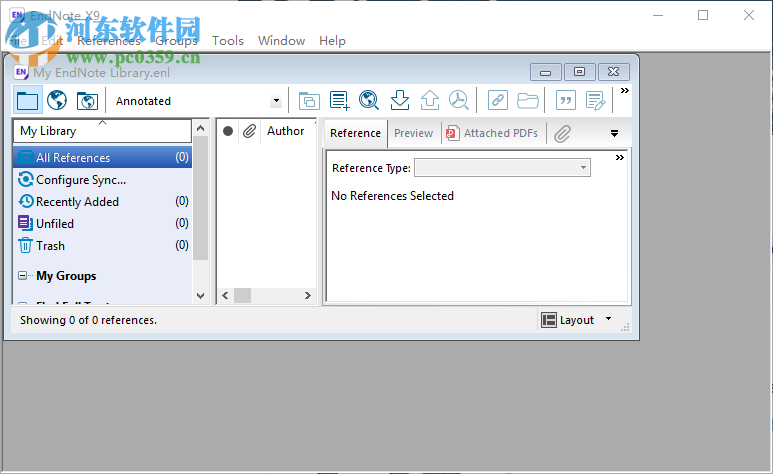Click Open Link icon
Viewport: 773px width, 474px height.
tap(498, 101)
